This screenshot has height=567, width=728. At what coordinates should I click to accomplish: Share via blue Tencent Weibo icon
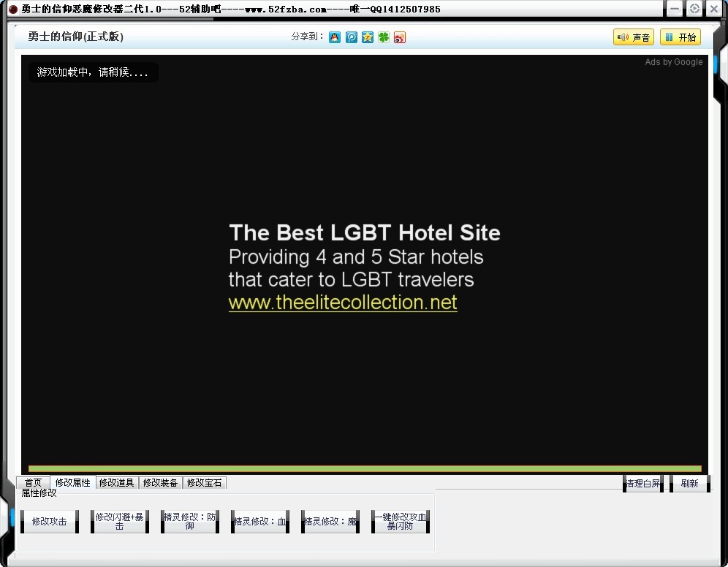352,37
